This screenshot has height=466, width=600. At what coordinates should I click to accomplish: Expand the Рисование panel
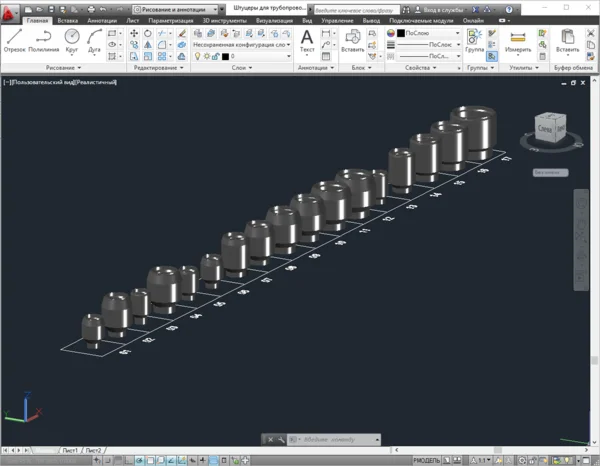pos(63,68)
